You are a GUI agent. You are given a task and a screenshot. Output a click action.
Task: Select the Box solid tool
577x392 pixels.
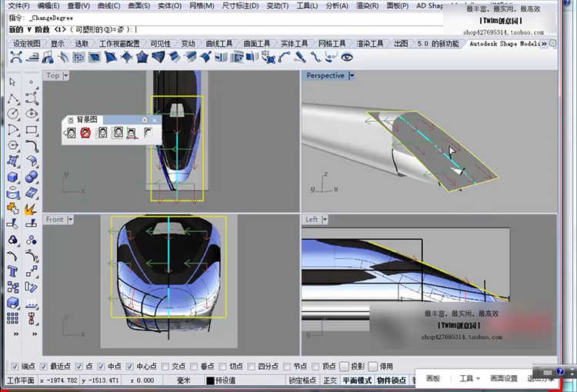pyautogui.click(x=12, y=177)
